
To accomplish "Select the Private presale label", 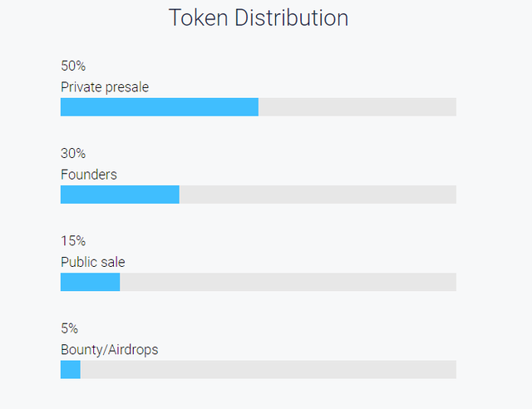I will coord(105,87).
